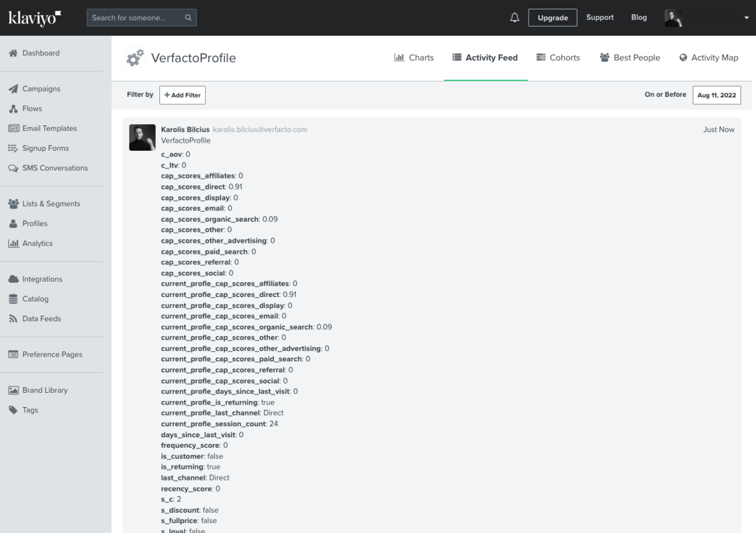
Task: Click the Catalog database icon
Action: [13, 299]
